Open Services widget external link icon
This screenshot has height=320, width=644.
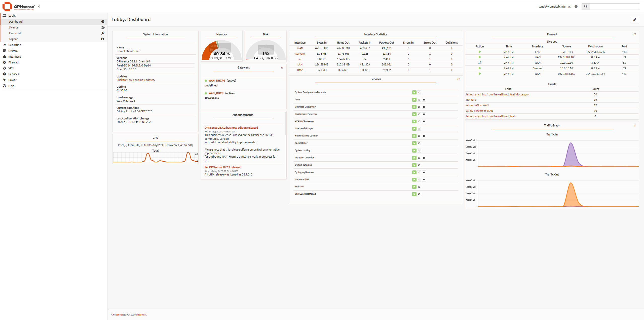pyautogui.click(x=458, y=79)
